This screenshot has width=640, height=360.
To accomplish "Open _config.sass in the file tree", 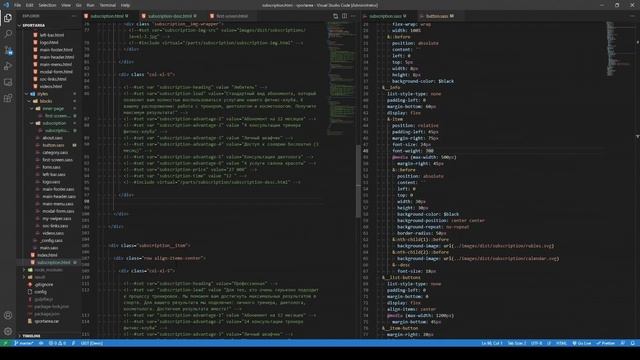I will tap(51, 241).
